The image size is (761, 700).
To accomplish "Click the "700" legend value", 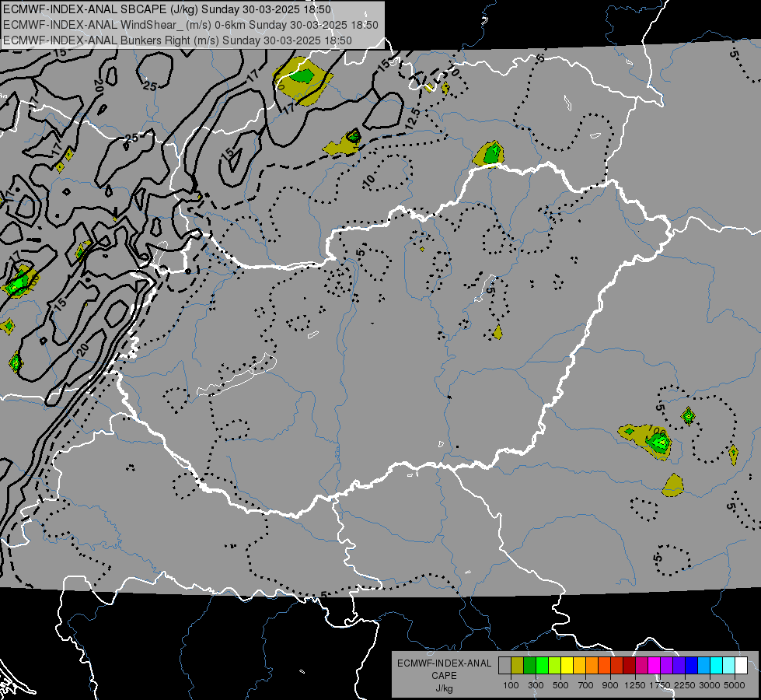I will click(586, 685).
